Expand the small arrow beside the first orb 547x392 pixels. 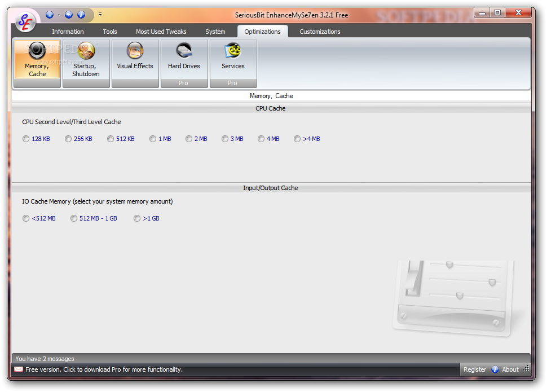point(59,15)
